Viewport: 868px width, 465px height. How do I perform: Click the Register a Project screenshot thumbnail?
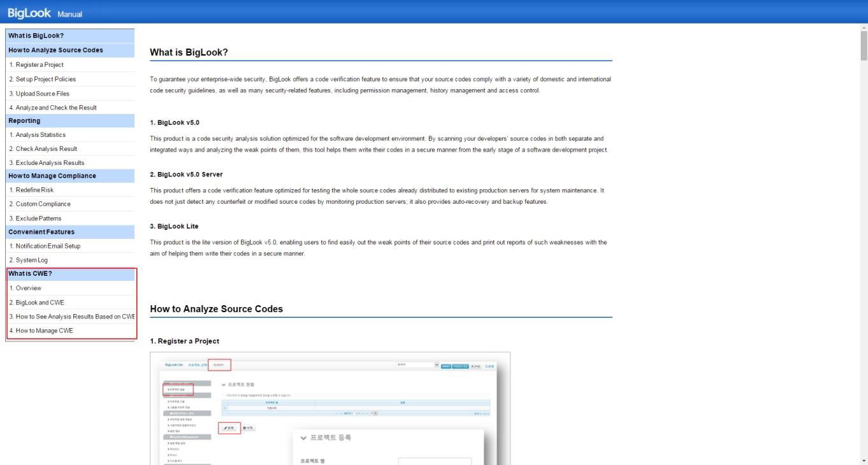[x=330, y=408]
